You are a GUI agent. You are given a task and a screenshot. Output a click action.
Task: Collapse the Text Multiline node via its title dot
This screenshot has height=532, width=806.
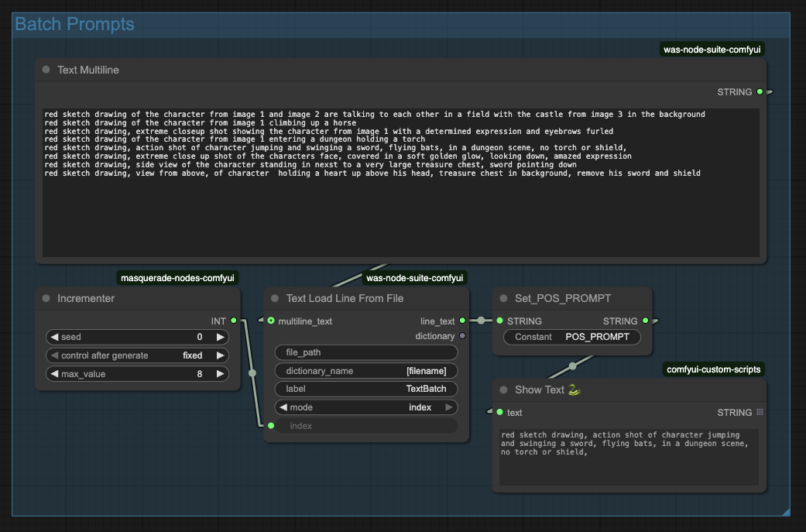46,70
